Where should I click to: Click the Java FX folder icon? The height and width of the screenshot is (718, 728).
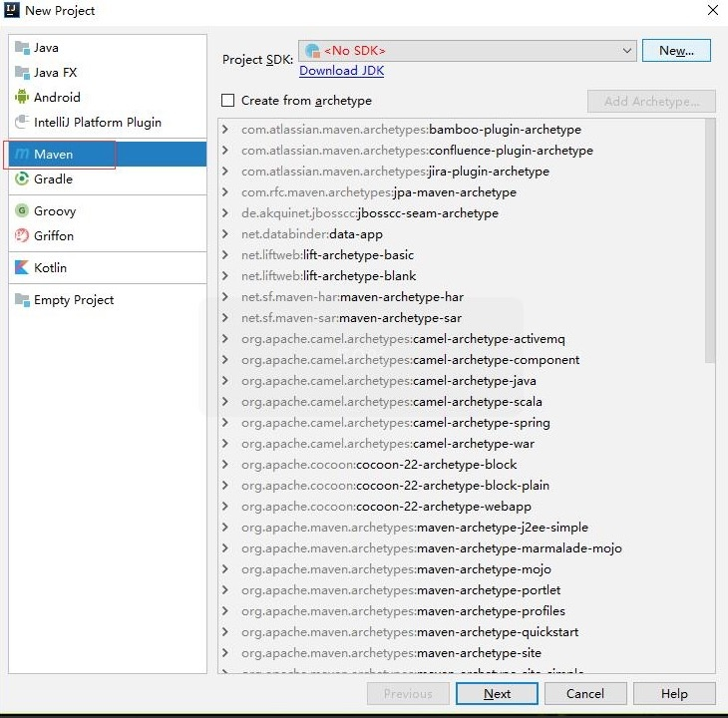[22, 73]
